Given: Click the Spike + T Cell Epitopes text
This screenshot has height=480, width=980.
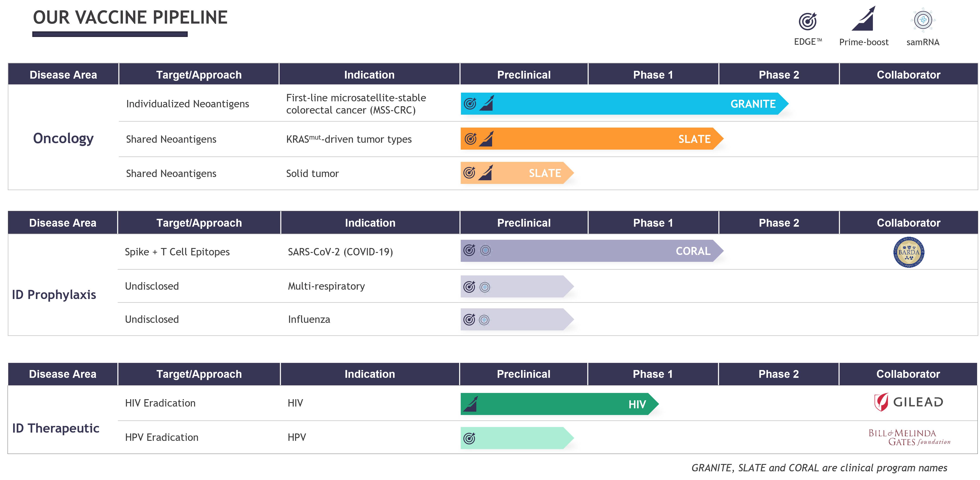Looking at the screenshot, I should coord(177,252).
